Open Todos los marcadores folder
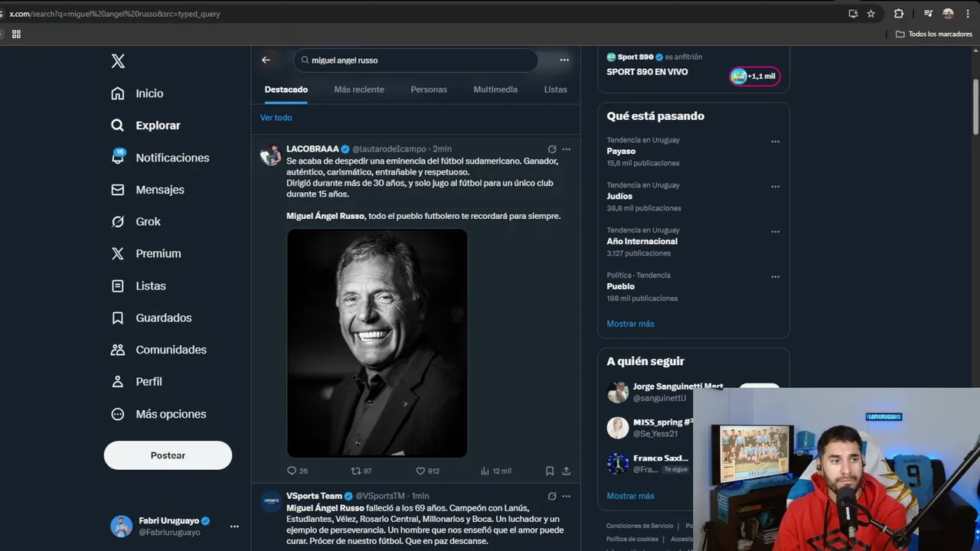 pos(934,34)
